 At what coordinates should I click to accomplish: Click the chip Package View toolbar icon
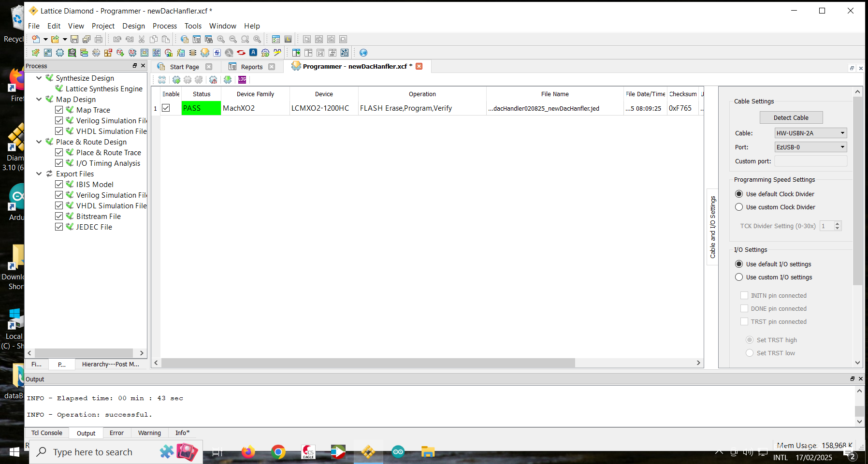click(60, 53)
